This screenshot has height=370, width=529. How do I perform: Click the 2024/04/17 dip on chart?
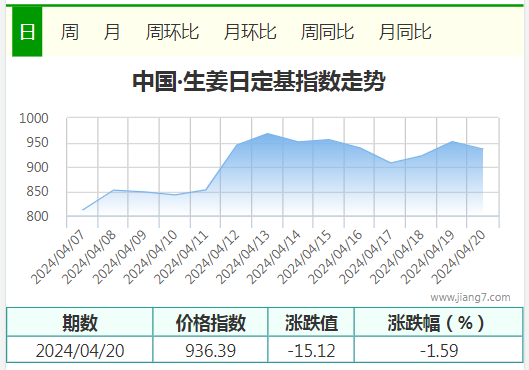(x=390, y=163)
